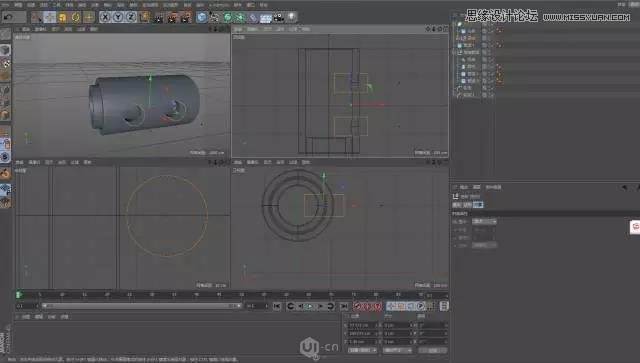Click the Light object bulb icon
Screen dimensions: 640x363
click(x=291, y=17)
